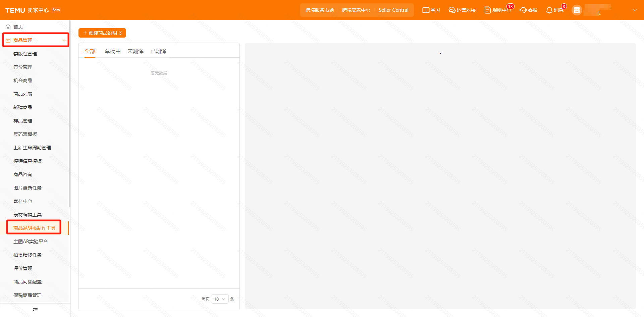644x317 pixels.
Task: Open 套版组管理 menu item
Action: pyautogui.click(x=25, y=54)
